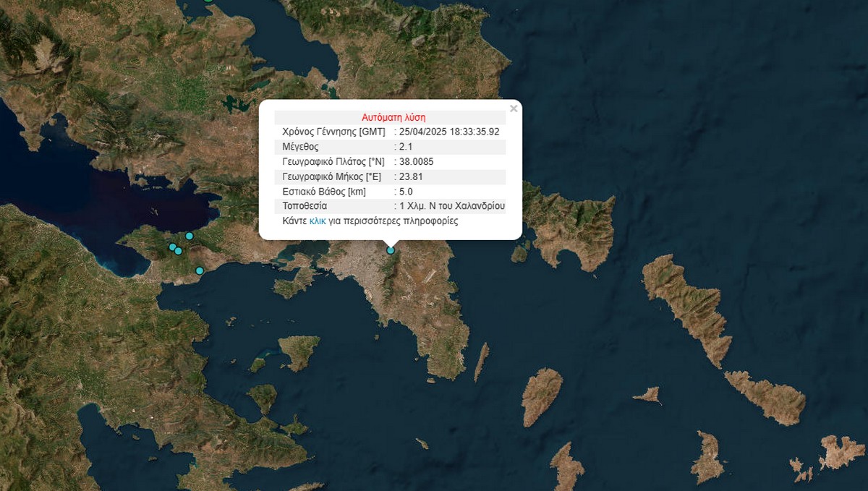Click the 'Εστιακό Βάθος [km]' label
The height and width of the screenshot is (491, 868).
(x=324, y=192)
